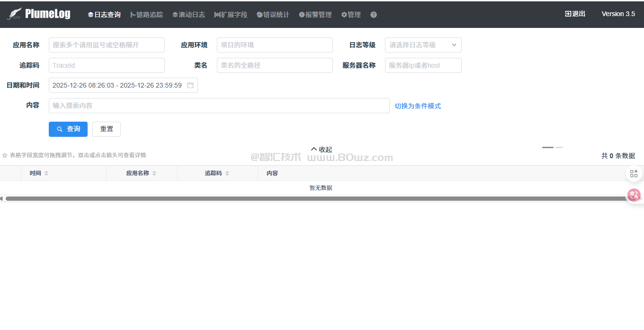
Task: Click the horizontal table scrollbar
Action: coord(316,199)
